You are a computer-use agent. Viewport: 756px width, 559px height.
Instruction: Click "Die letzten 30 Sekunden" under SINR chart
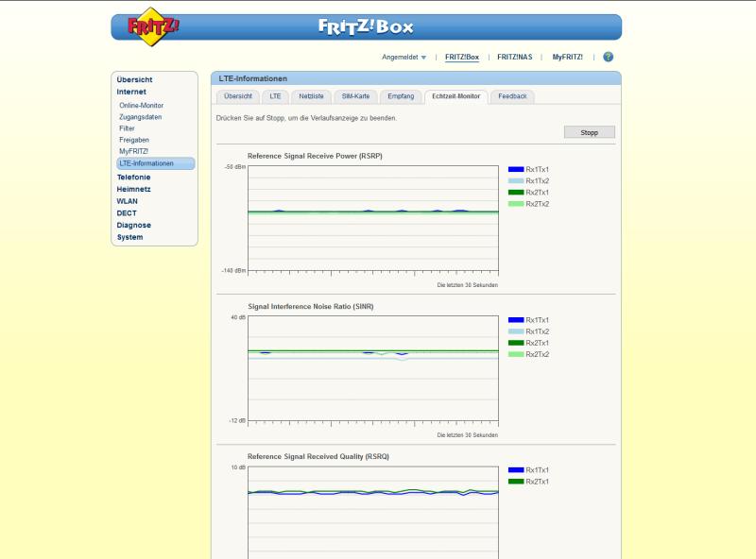click(x=467, y=435)
